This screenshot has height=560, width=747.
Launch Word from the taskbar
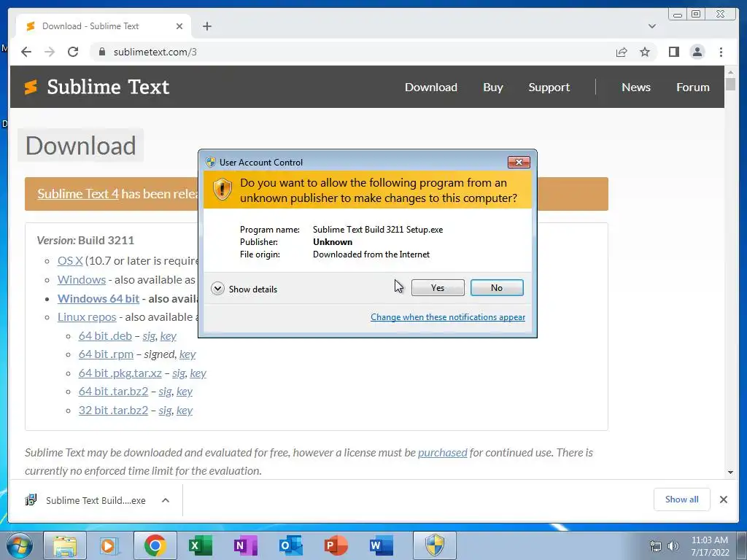pyautogui.click(x=381, y=545)
